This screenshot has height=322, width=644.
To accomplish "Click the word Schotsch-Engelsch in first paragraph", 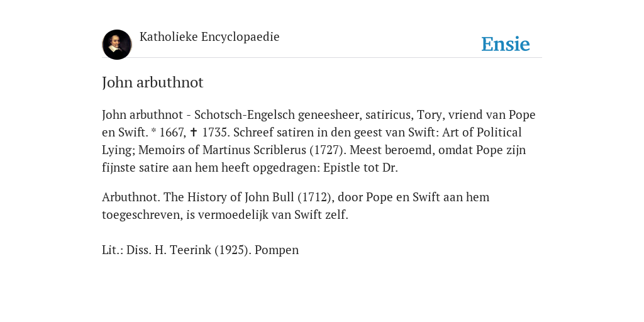I will [x=245, y=115].
